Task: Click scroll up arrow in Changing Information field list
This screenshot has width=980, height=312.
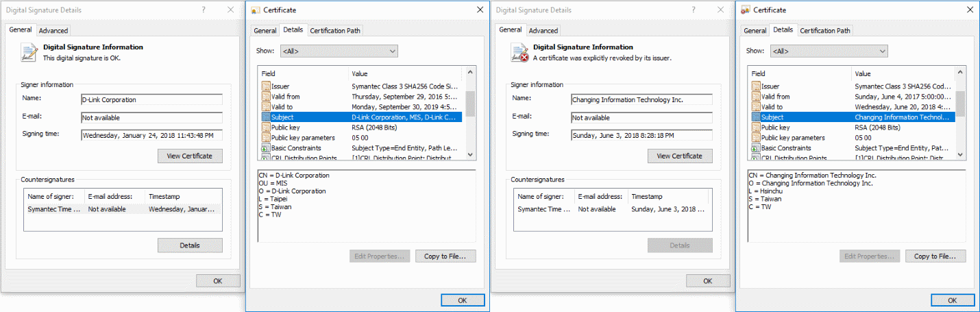Action: tap(960, 73)
